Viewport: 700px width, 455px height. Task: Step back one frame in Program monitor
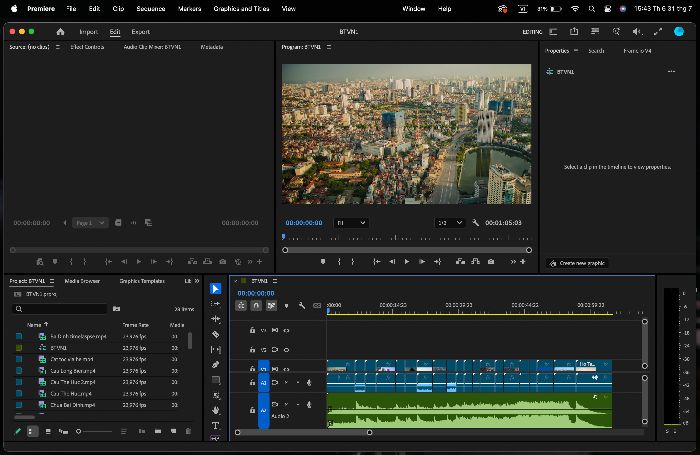pos(392,262)
